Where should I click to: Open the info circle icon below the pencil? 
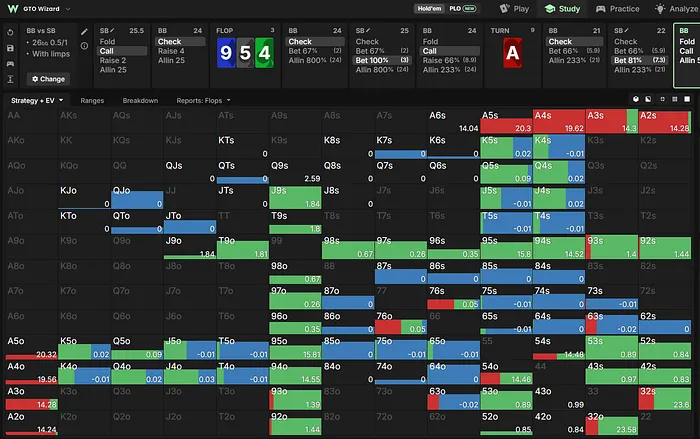[x=84, y=46]
